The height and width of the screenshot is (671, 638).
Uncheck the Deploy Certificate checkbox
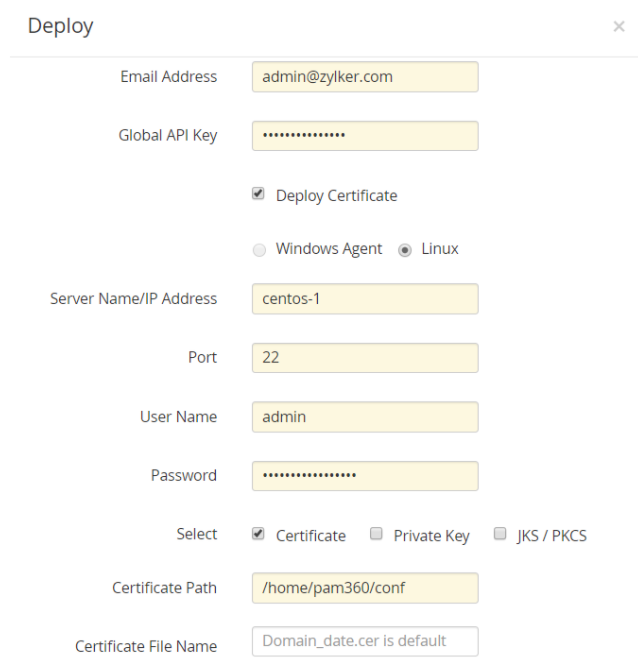258,195
